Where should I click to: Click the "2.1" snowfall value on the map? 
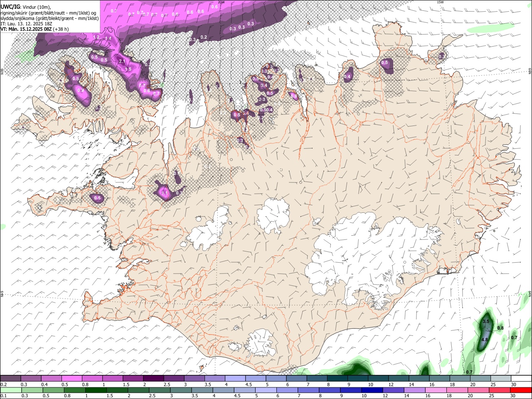coord(122,62)
